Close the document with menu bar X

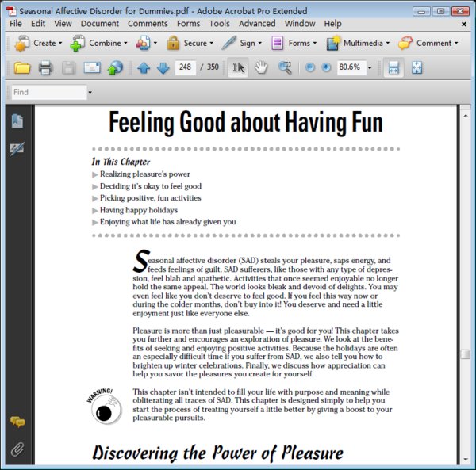464,24
